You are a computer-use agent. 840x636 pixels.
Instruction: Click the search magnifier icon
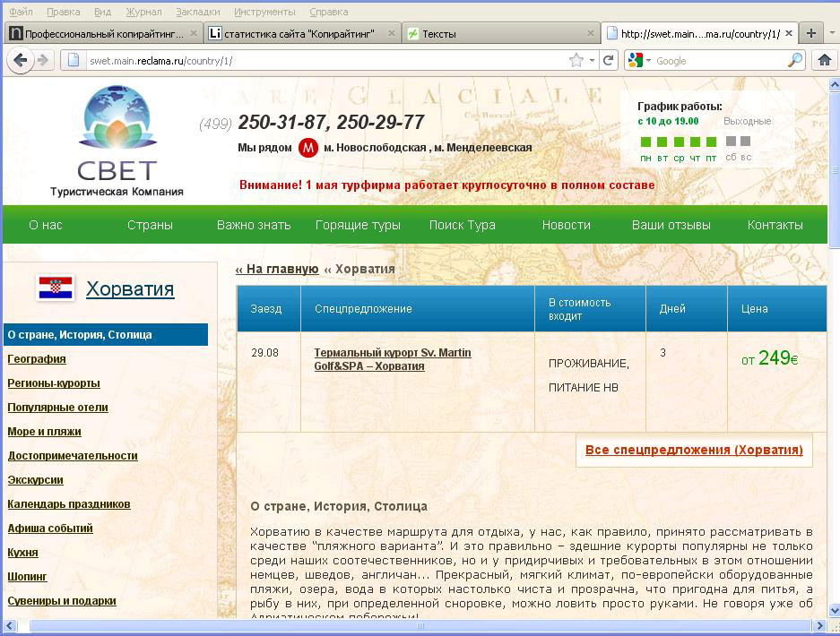click(795, 61)
